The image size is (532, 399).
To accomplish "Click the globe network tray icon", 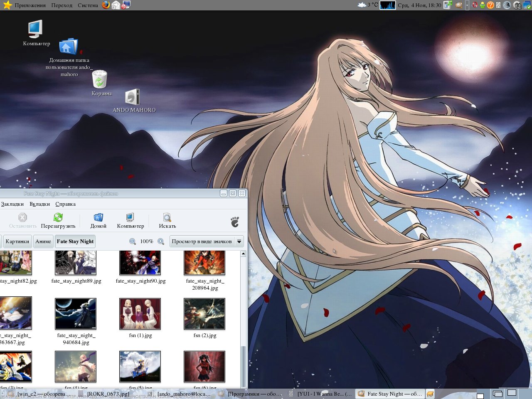I will 507,5.
